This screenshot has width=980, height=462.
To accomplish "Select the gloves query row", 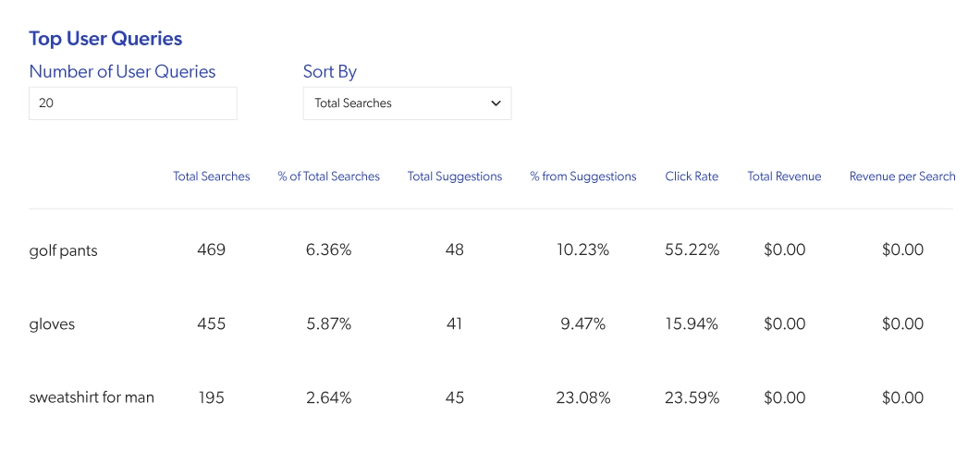I will 52,324.
